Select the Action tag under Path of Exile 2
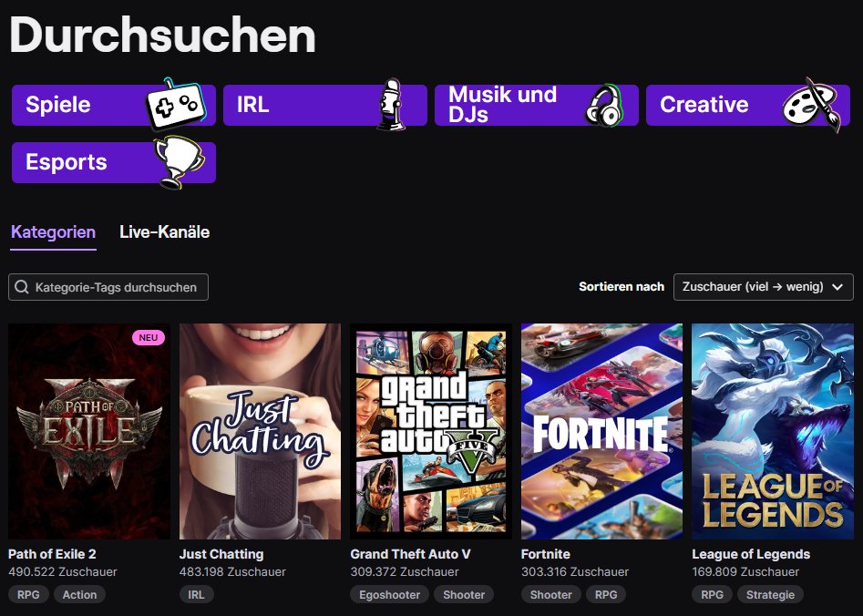The image size is (863, 616). coord(80,594)
